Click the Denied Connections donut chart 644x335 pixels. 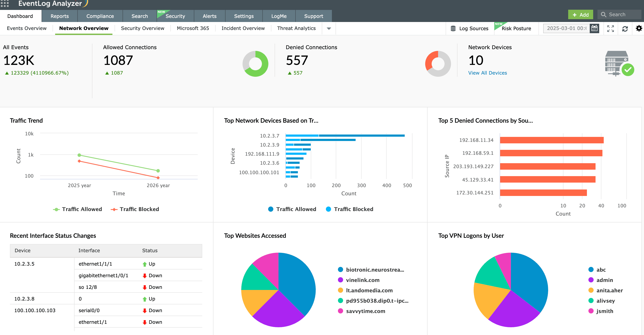438,64
